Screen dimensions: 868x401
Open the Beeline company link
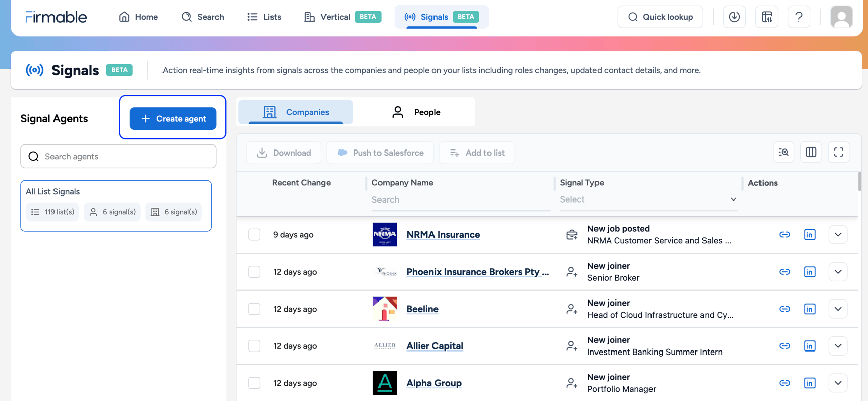(422, 309)
